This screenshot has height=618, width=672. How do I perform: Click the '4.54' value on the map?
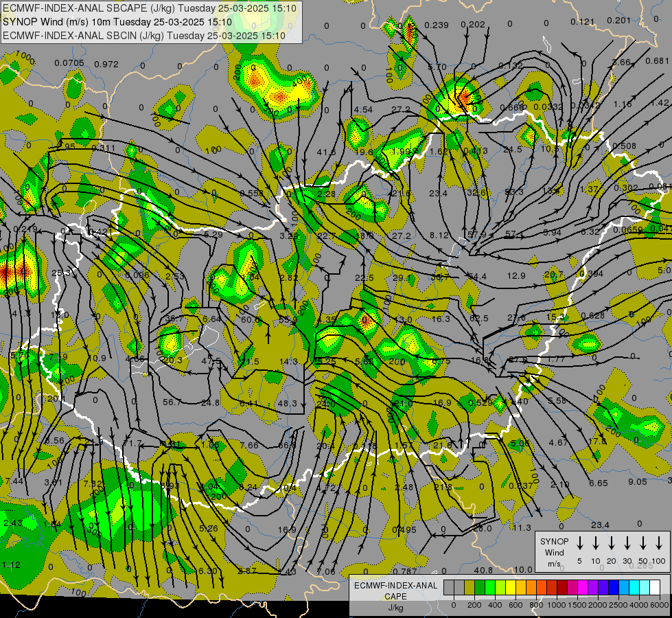pyautogui.click(x=363, y=110)
